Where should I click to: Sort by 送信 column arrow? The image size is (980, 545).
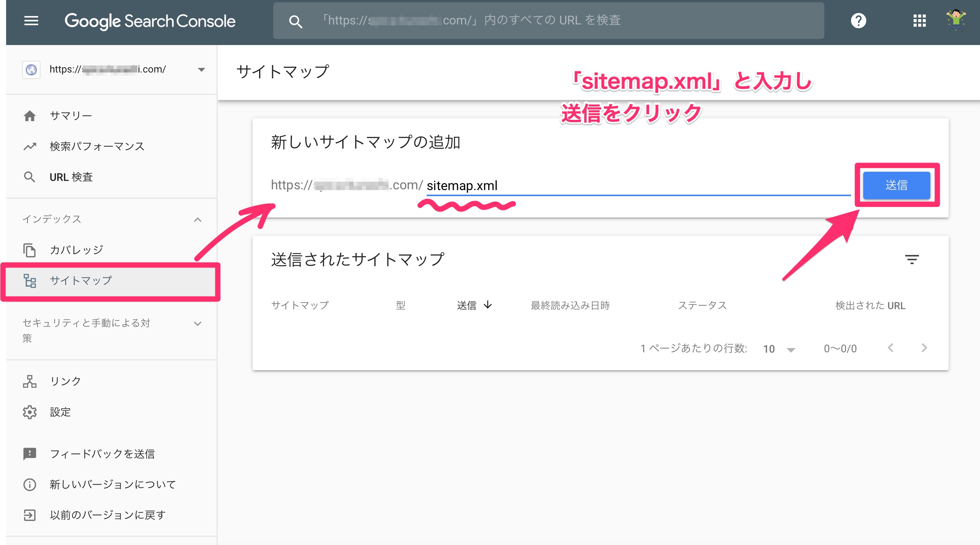pyautogui.click(x=488, y=305)
